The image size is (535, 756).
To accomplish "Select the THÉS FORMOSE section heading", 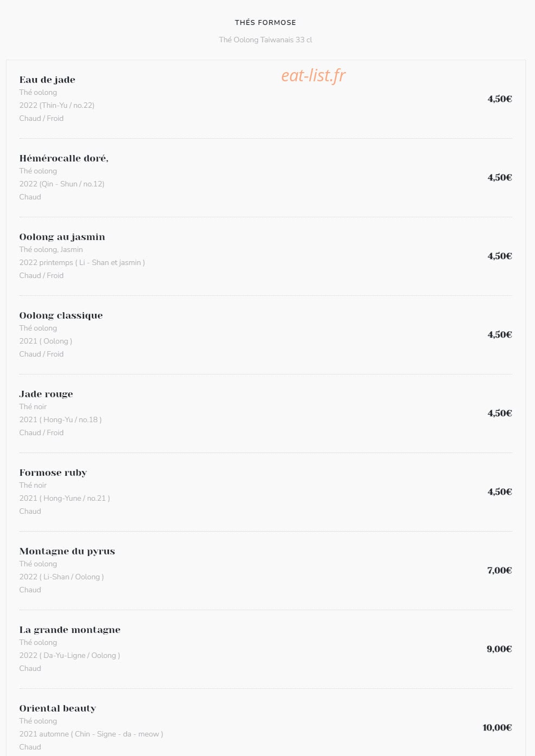I will coord(265,22).
